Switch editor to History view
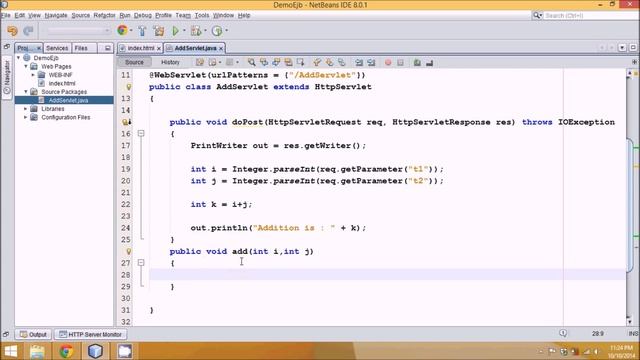 coord(170,62)
